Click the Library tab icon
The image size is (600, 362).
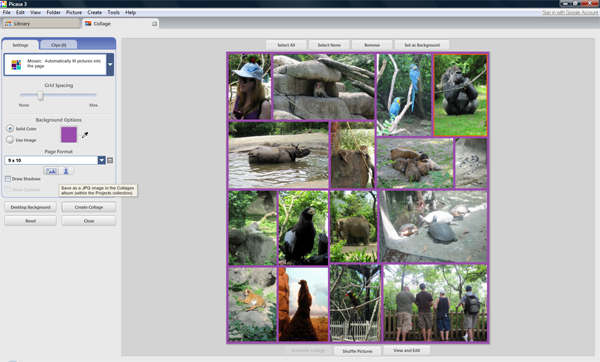(8, 24)
